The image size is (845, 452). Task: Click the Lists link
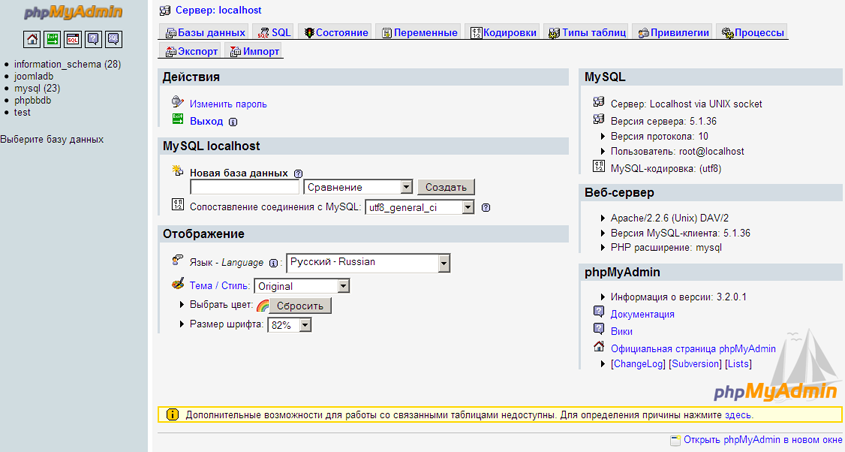[x=738, y=364]
